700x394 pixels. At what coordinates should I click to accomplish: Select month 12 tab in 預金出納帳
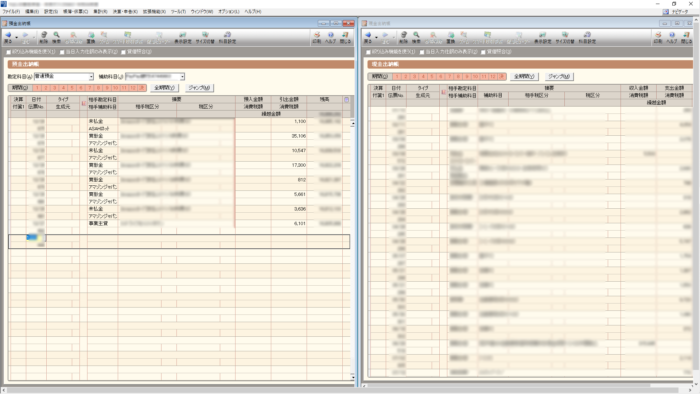pyautogui.click(x=133, y=88)
